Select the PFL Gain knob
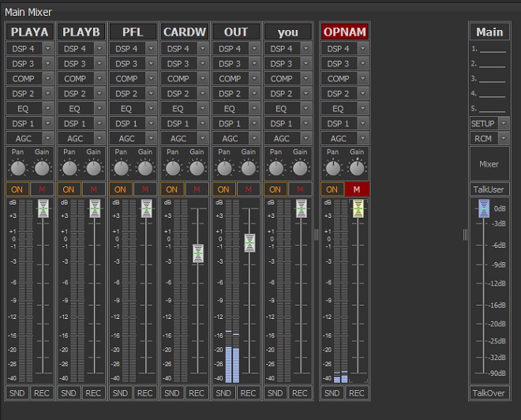Screen dimensions: 521x420 pos(145,168)
